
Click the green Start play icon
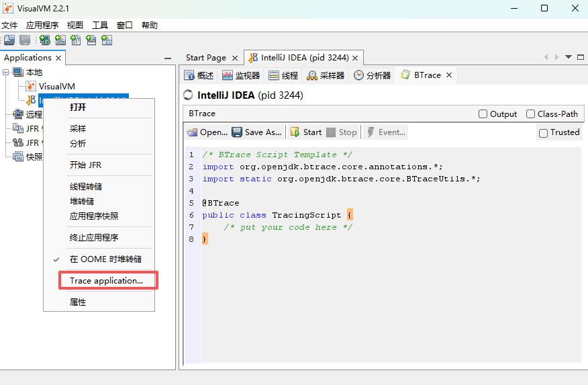pyautogui.click(x=295, y=132)
